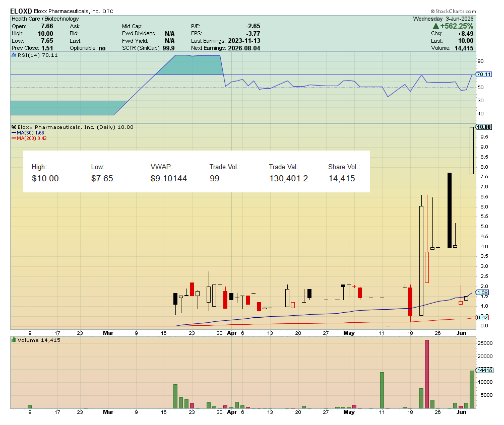Click the MA(200) 0.42 legend text

(31, 138)
